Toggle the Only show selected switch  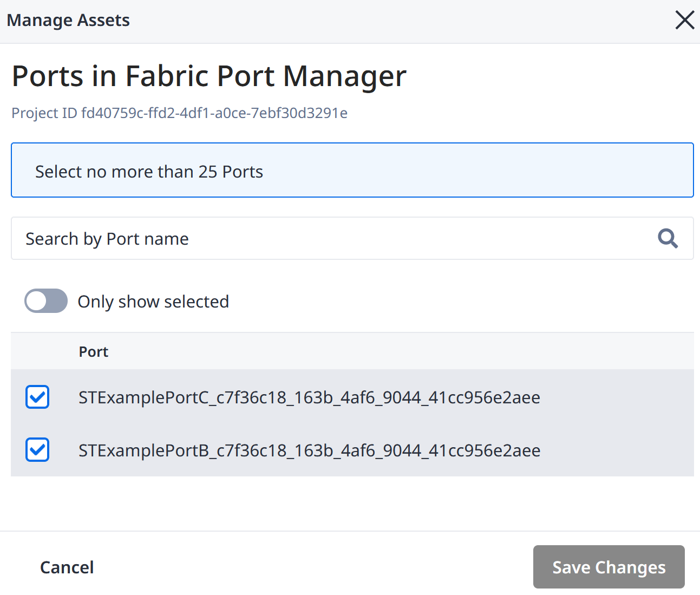point(46,301)
